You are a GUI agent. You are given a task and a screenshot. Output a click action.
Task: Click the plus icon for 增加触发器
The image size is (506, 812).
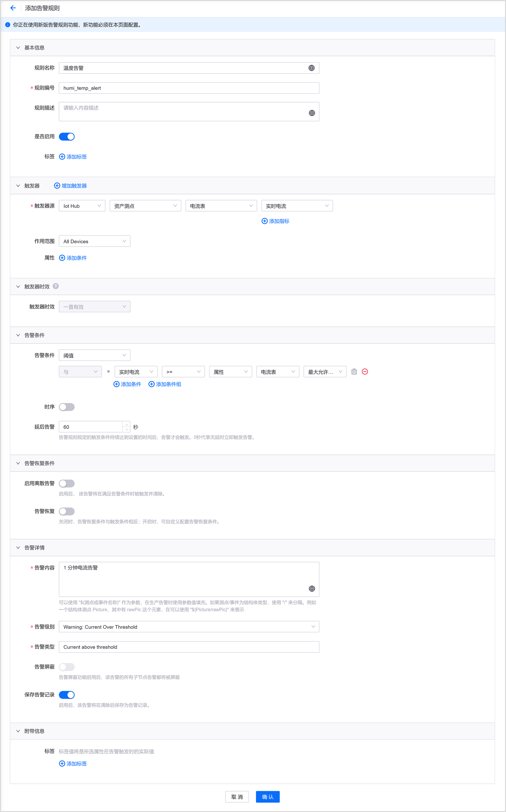pos(57,186)
